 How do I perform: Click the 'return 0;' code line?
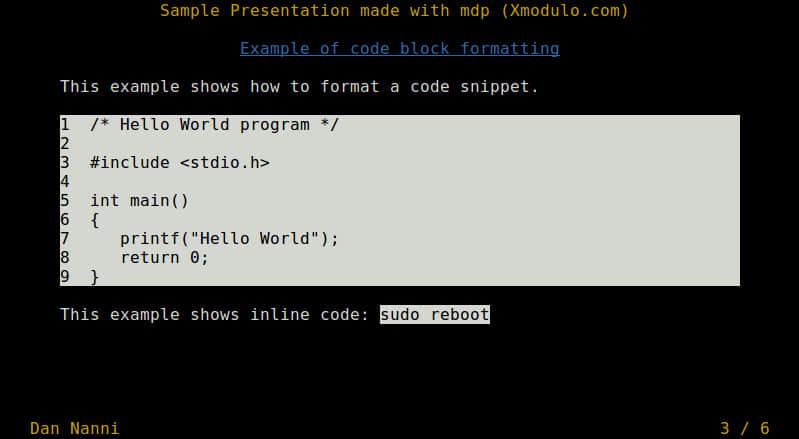(164, 258)
